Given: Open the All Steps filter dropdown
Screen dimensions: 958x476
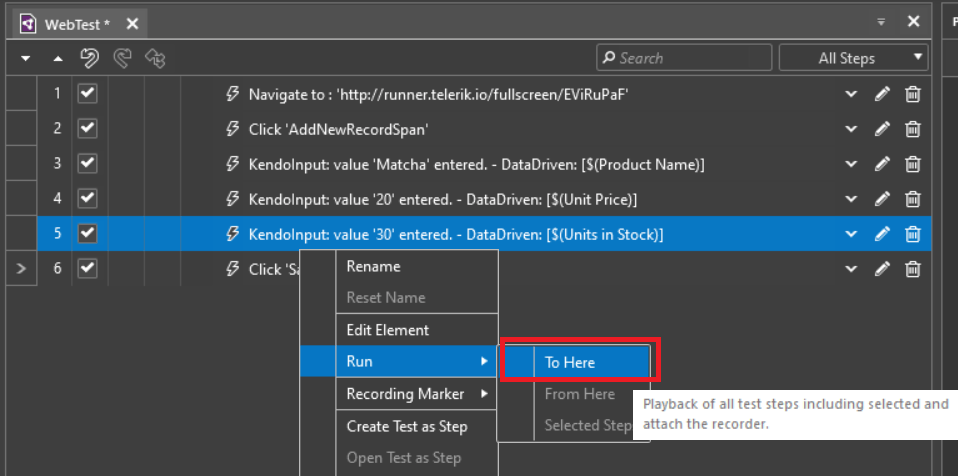Looking at the screenshot, I should click(x=854, y=58).
